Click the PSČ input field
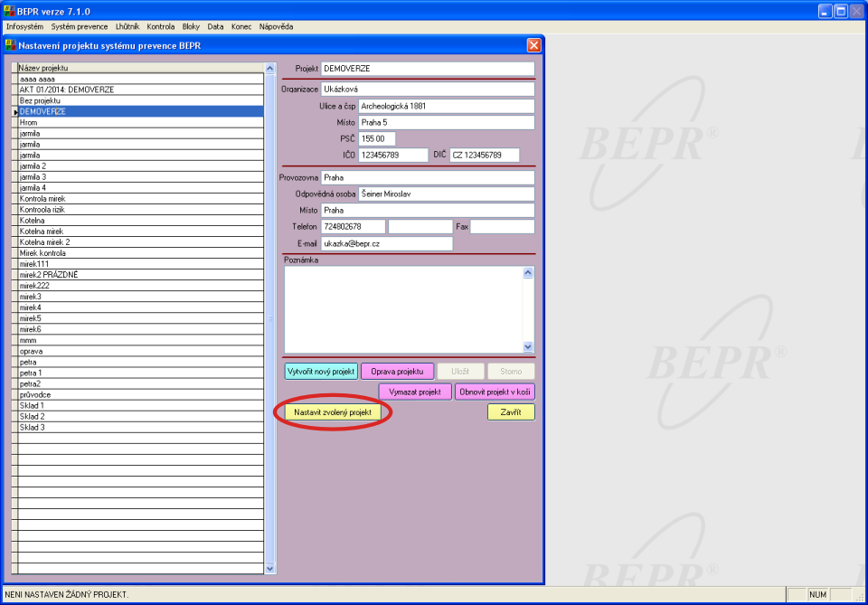This screenshot has height=605, width=868. click(x=377, y=139)
